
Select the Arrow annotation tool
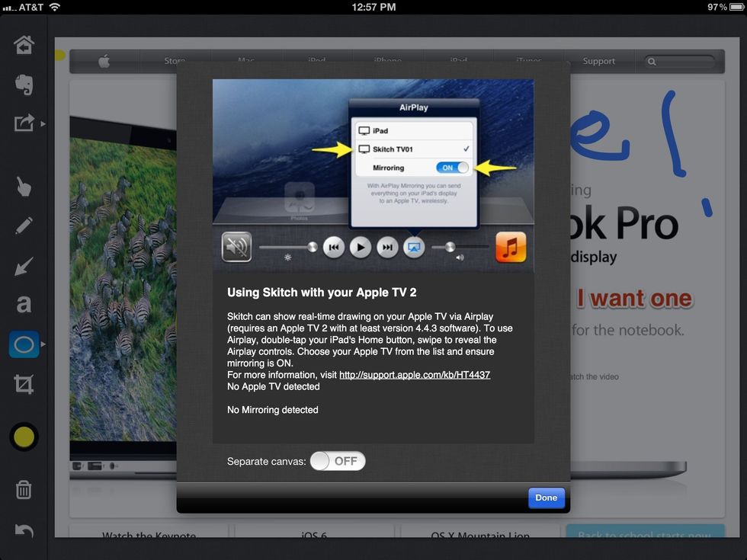click(x=24, y=266)
